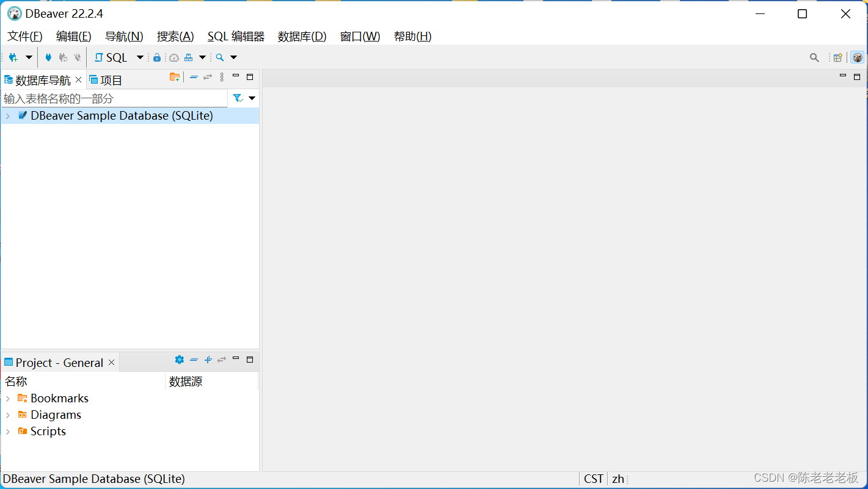Click the table name filter input field
868x489 pixels.
tap(114, 98)
